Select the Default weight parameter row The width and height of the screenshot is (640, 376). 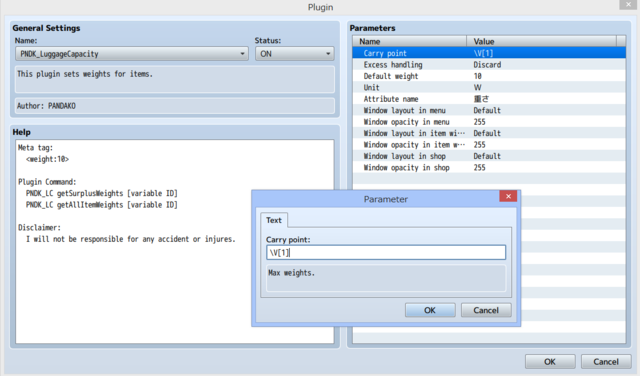pyautogui.click(x=489, y=76)
